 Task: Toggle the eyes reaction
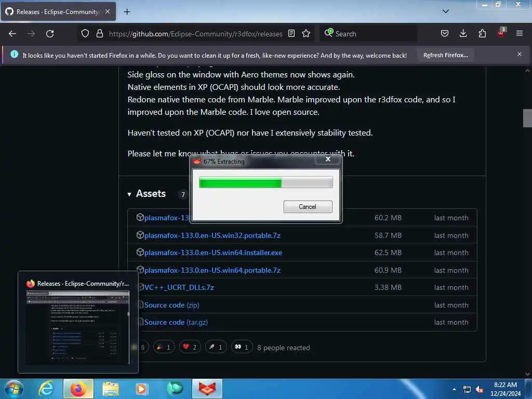[242, 347]
